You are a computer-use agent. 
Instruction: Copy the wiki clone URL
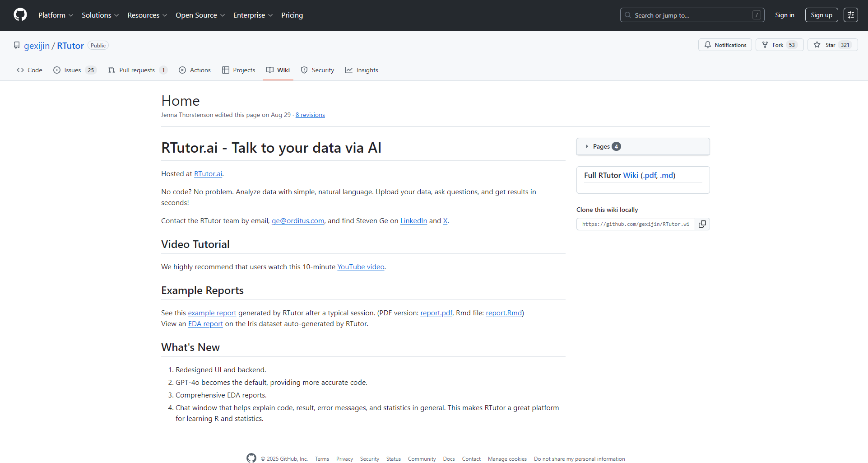coord(702,224)
